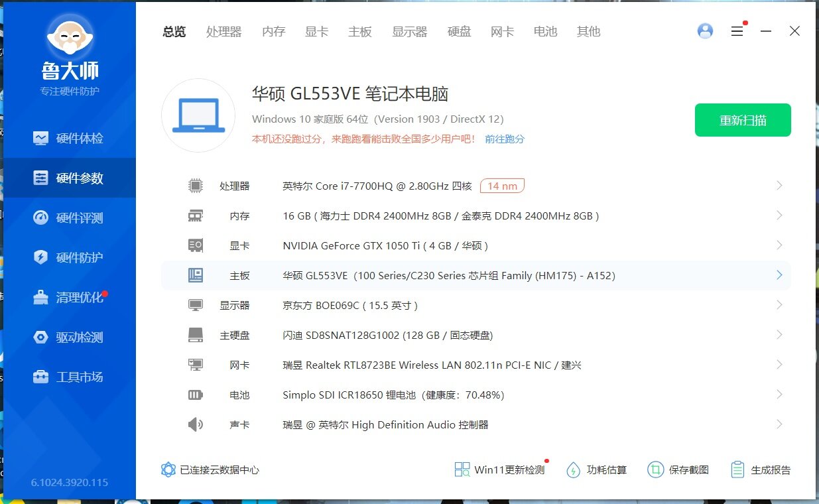Click the 清理优化 sidebar icon
The image size is (819, 504).
point(40,297)
